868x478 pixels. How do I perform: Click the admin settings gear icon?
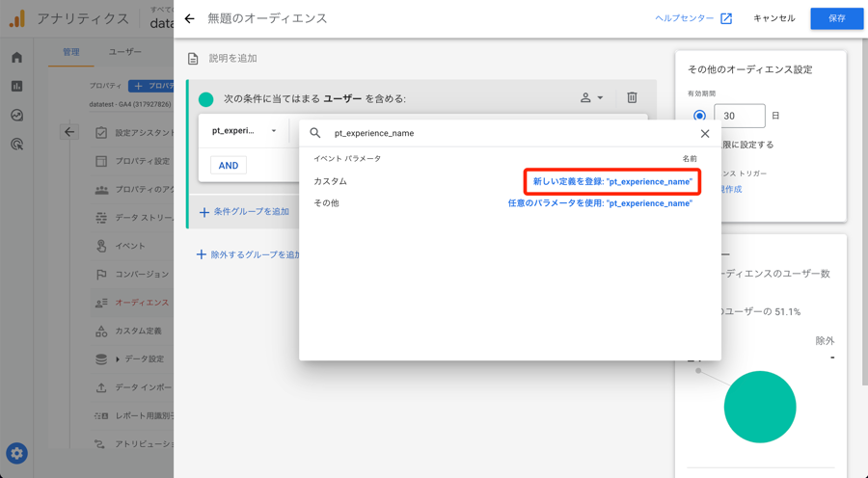[x=16, y=453]
